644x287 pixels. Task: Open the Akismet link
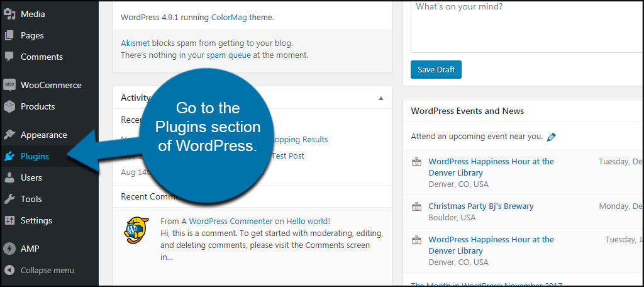point(135,43)
